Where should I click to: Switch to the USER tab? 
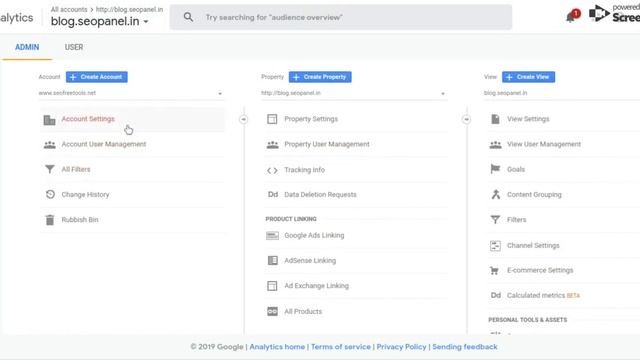pos(74,47)
